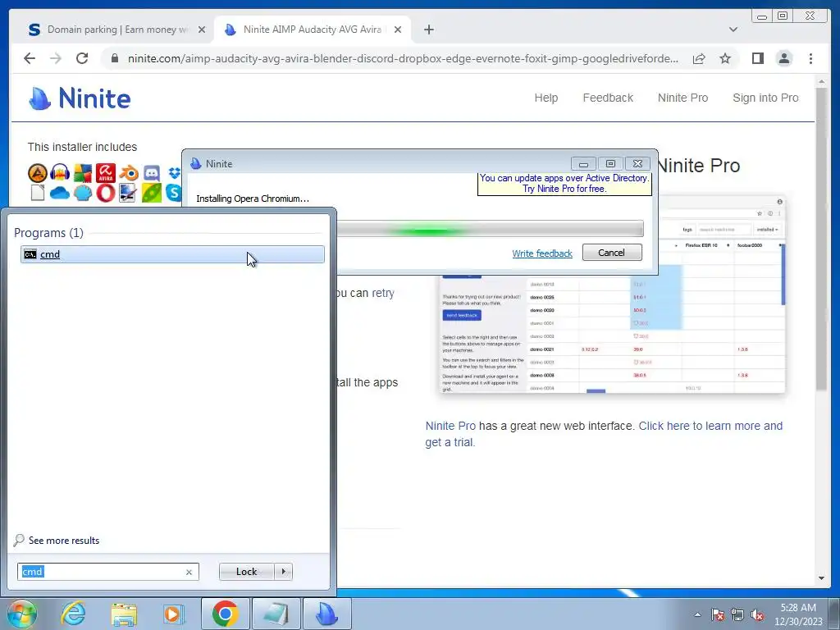Viewport: 840px width, 630px height.
Task: Click the Ninite installation progress bar
Action: click(x=491, y=229)
